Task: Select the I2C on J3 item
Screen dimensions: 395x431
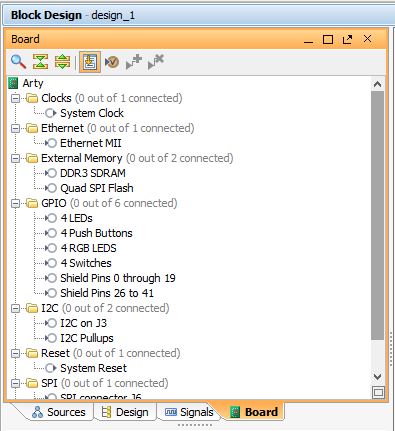Action: point(83,323)
